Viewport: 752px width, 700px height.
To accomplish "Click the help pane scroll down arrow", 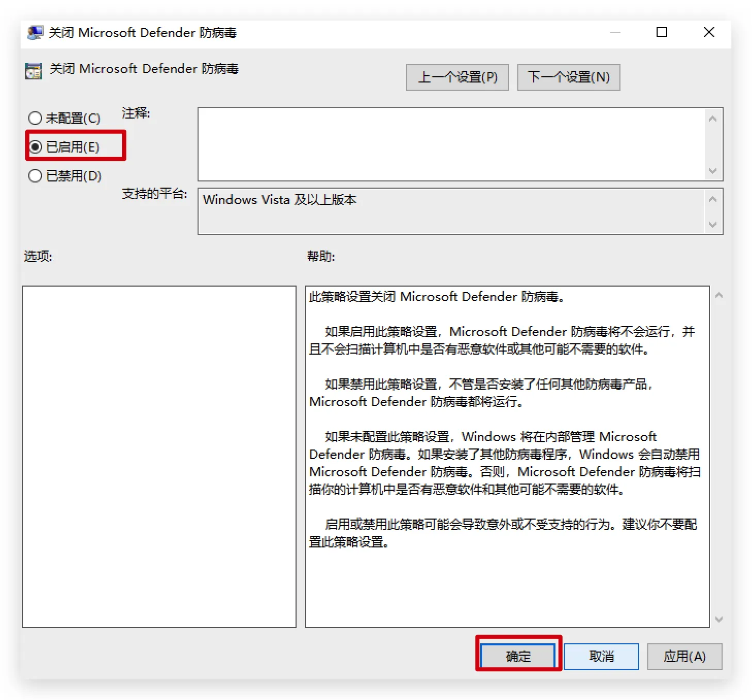I will tap(719, 619).
